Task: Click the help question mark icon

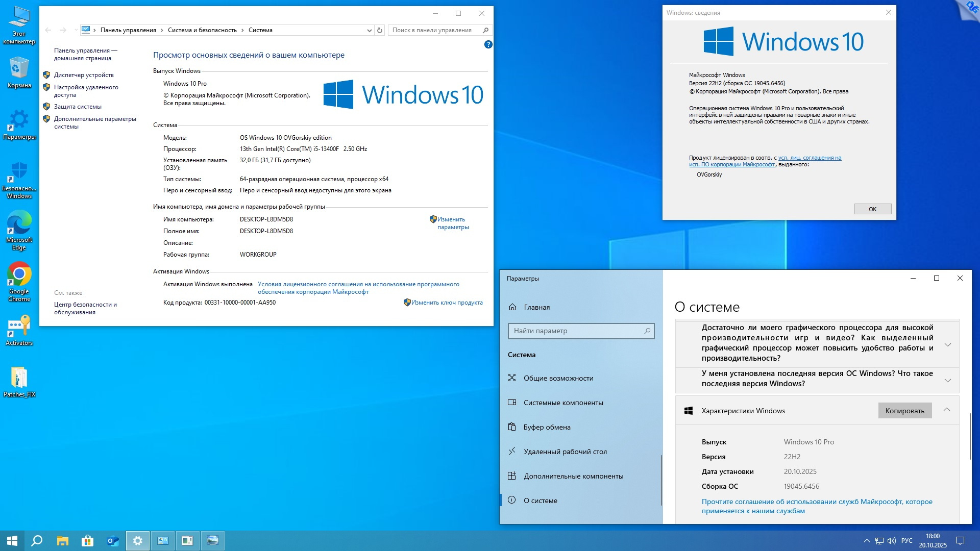Action: 488,44
